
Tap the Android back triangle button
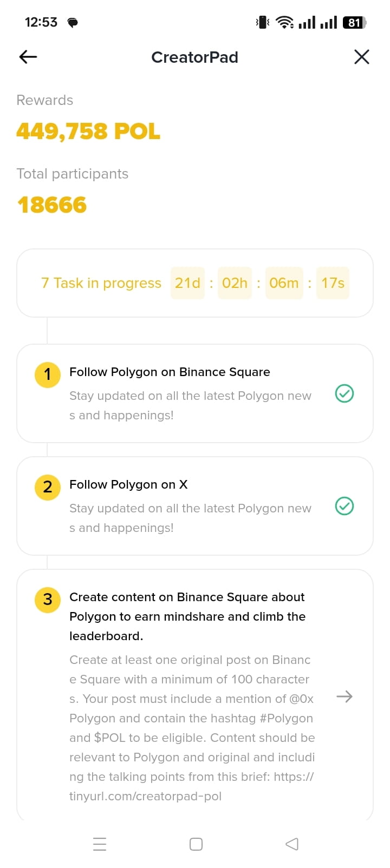click(292, 844)
